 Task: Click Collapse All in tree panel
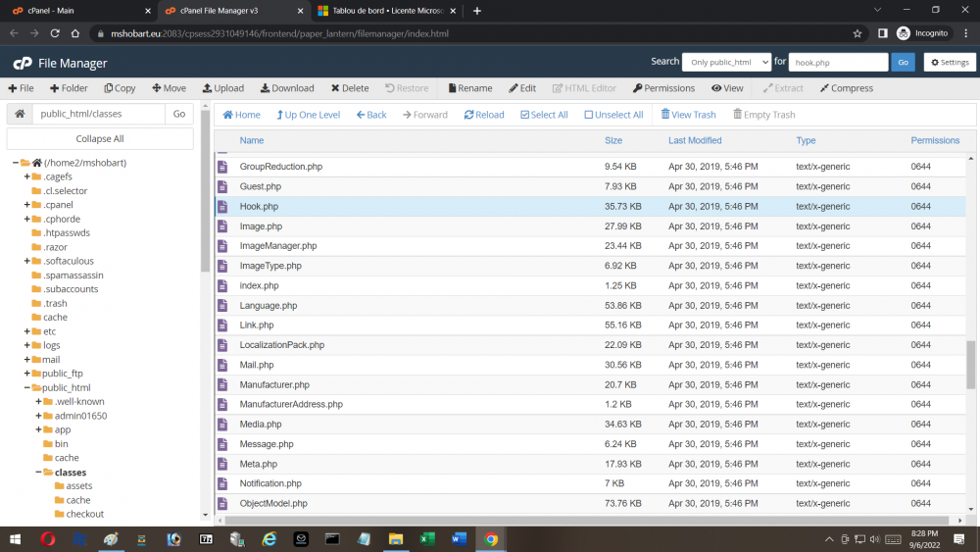[100, 139]
